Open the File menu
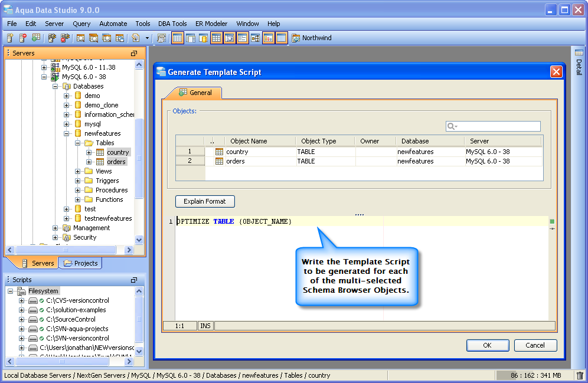Image resolution: width=588 pixels, height=383 pixels. point(12,24)
